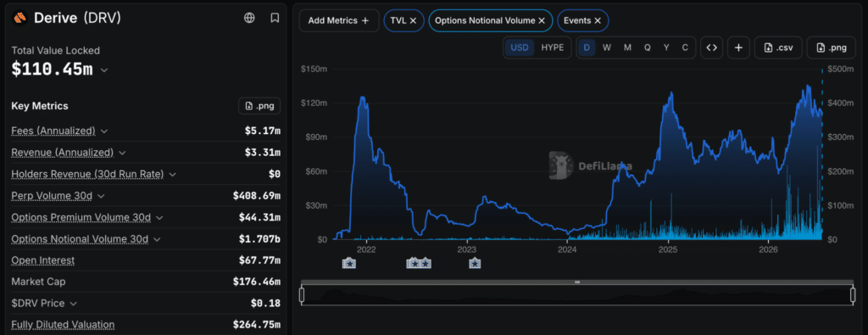Expand Options Notional Volume 30d row
This screenshot has height=335, width=868.
(157, 239)
